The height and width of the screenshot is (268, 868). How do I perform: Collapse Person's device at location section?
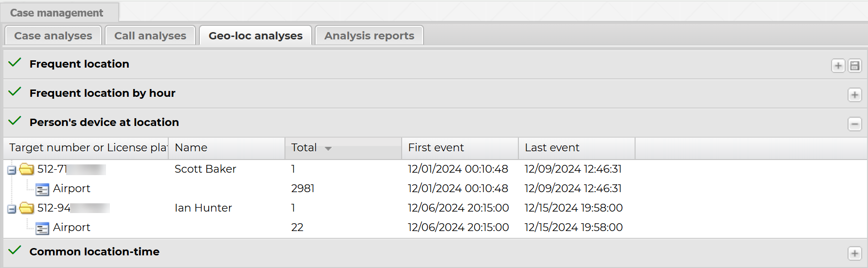click(x=854, y=124)
